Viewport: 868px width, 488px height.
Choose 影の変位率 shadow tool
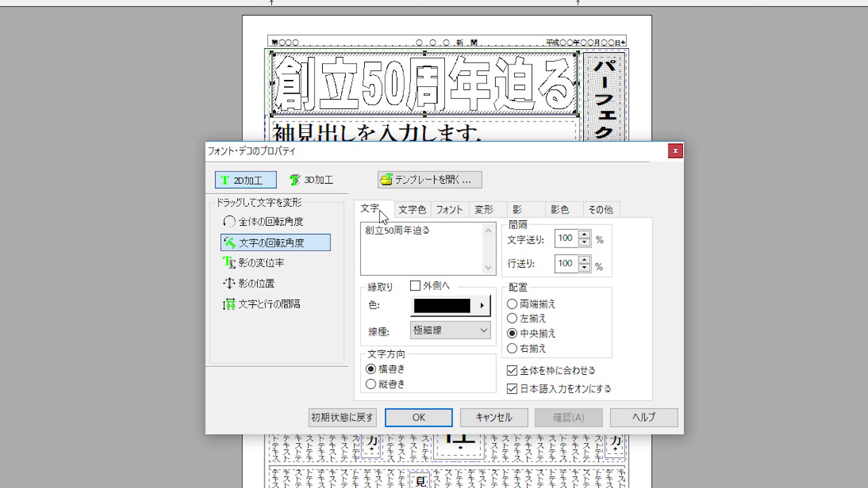[229, 263]
